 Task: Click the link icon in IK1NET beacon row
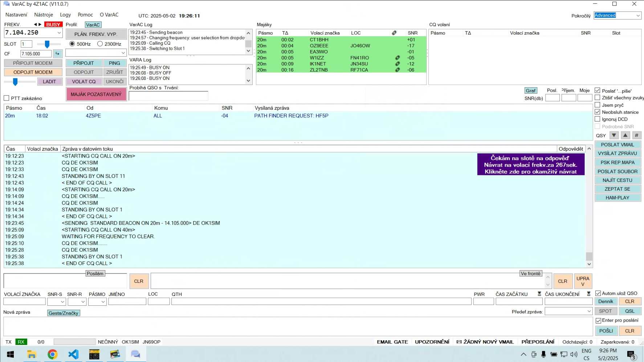click(398, 64)
